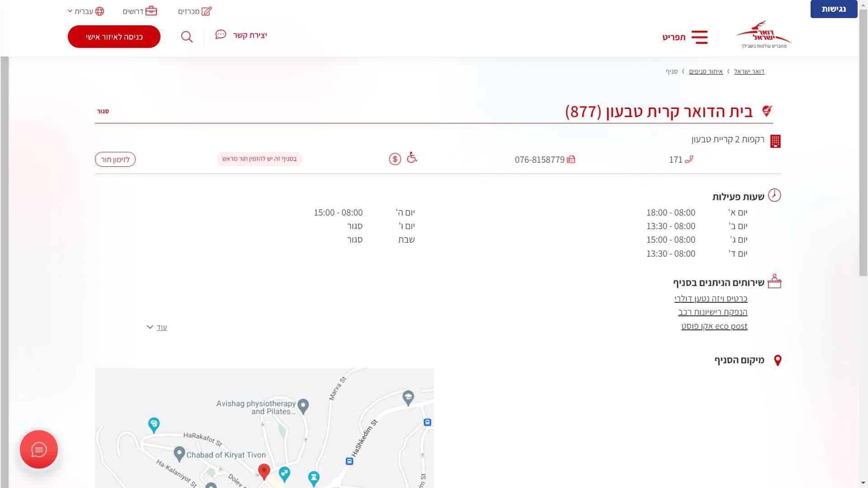Click the appointment-required notice badge

tap(259, 159)
